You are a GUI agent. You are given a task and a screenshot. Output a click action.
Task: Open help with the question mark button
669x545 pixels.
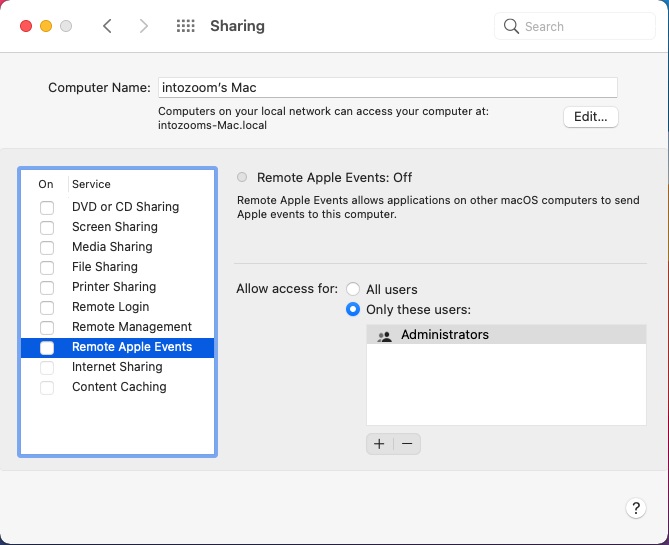[636, 508]
